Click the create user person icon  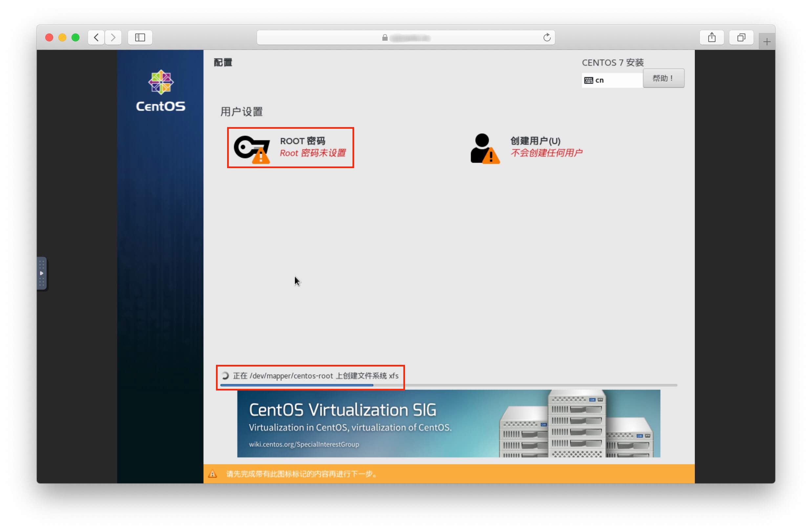(485, 148)
